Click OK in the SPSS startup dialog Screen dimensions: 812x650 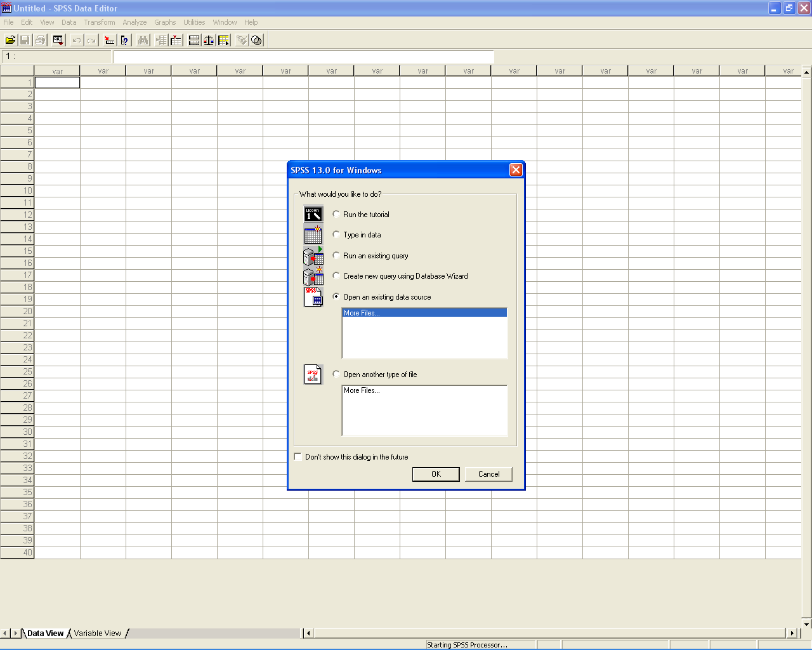(x=436, y=474)
